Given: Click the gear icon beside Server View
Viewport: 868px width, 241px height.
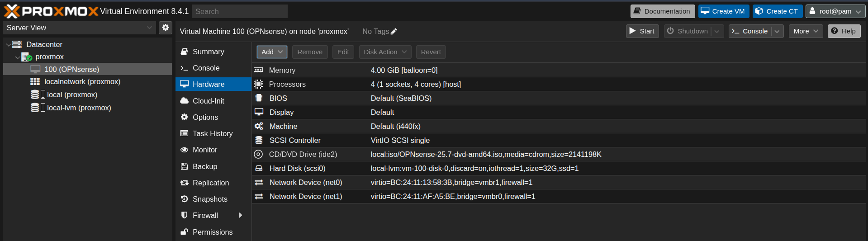Looking at the screenshot, I should coord(166,28).
